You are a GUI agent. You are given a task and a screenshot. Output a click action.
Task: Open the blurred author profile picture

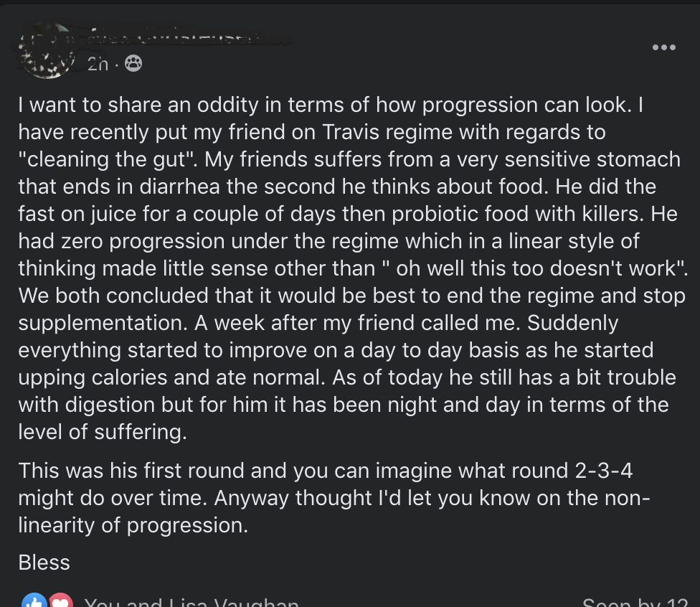point(47,50)
